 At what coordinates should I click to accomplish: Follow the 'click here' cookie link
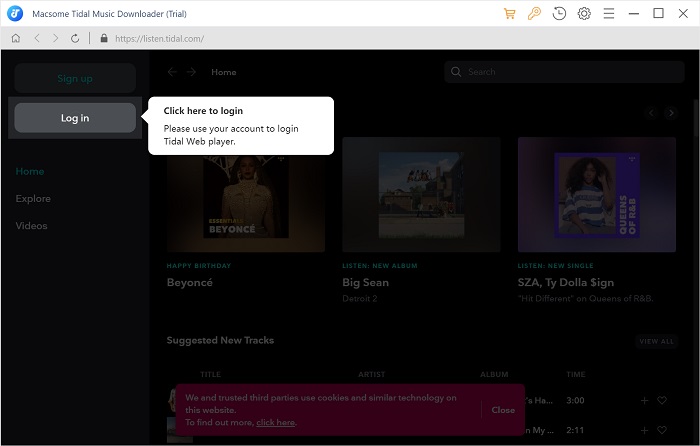click(x=275, y=422)
